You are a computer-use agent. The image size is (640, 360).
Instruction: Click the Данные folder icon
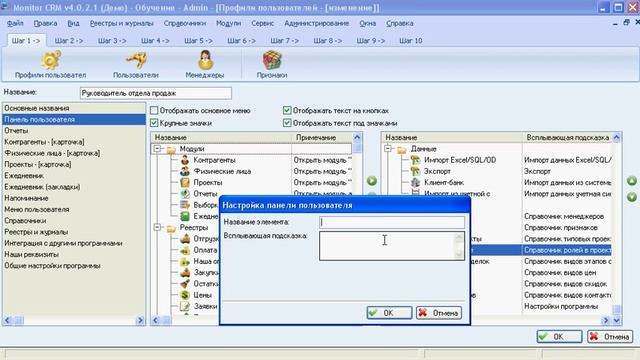coord(402,149)
